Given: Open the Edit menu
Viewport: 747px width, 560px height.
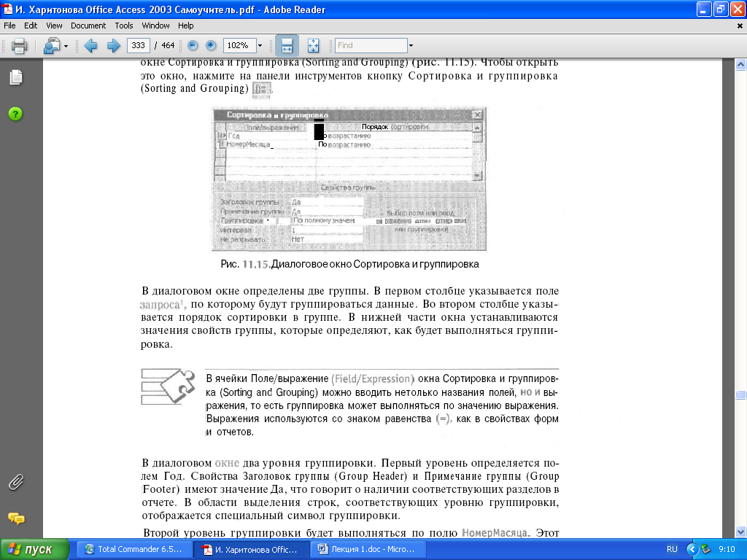Looking at the screenshot, I should point(31,26).
